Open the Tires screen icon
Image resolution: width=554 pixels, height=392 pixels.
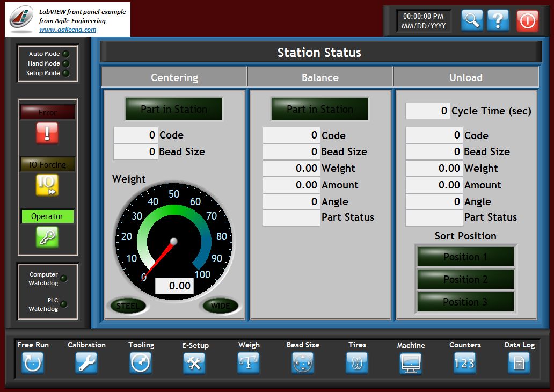point(357,364)
